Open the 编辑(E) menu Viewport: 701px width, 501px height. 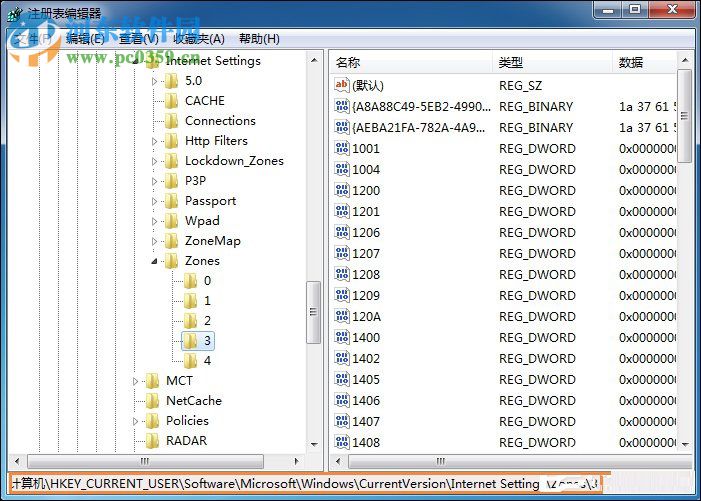(x=85, y=39)
